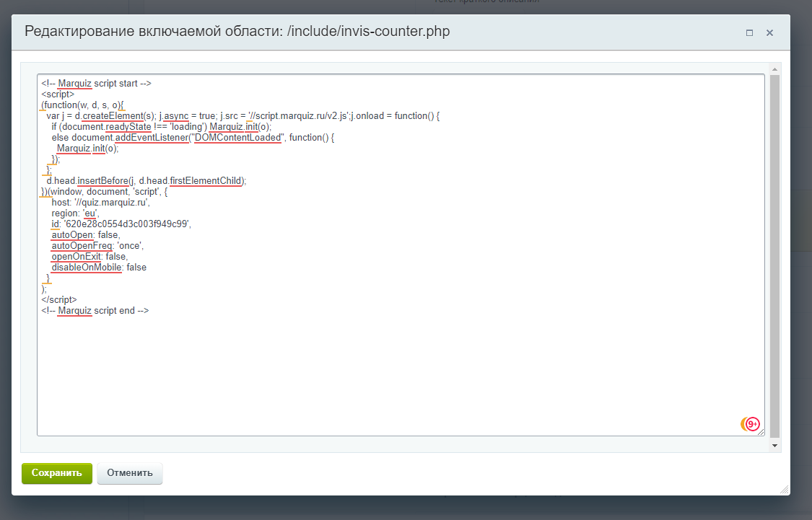Viewport: 812px width, 520px height.
Task: Click 'd.head.insertBefore' line
Action: pyautogui.click(x=147, y=180)
